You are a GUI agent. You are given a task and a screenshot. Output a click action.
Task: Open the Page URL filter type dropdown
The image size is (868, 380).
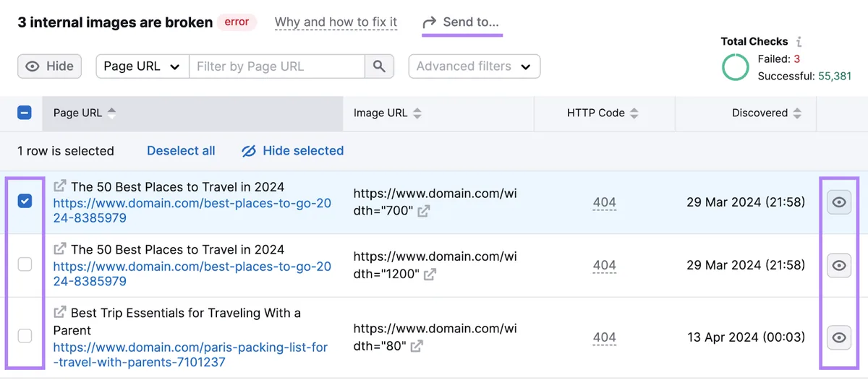(x=142, y=66)
